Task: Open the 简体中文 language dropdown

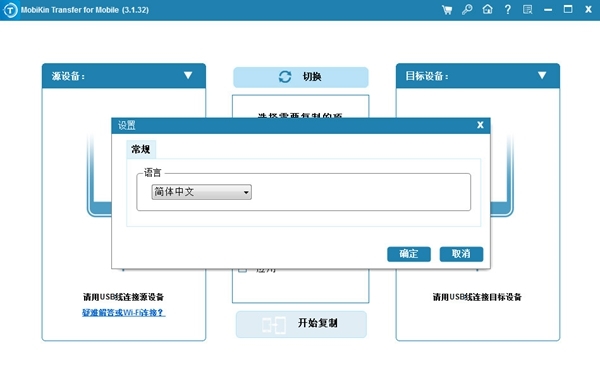Action: (202, 192)
